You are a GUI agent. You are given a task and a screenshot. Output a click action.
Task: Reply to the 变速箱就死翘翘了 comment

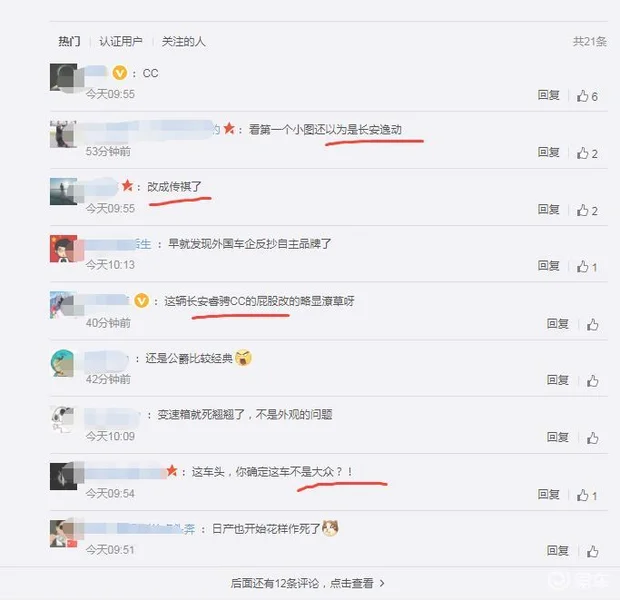pos(558,437)
